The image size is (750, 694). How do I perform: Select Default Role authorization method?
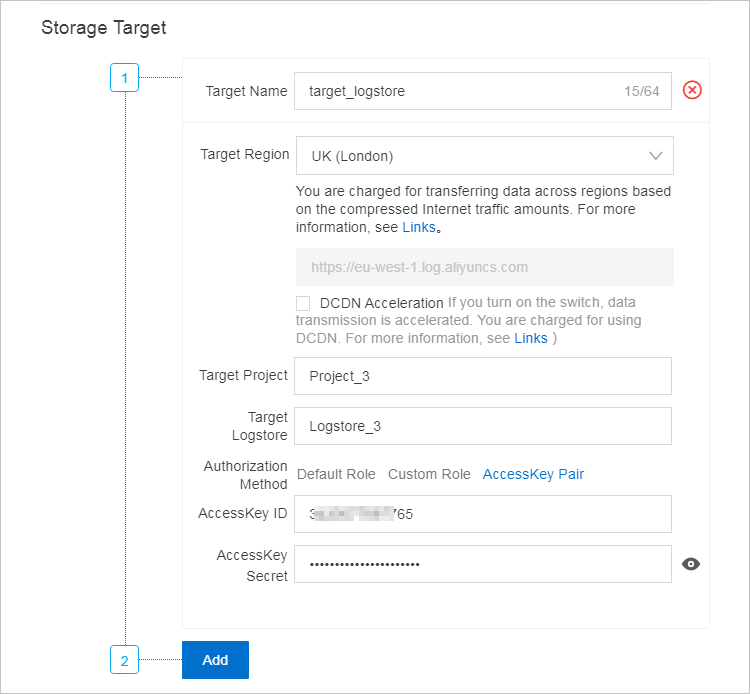336,474
